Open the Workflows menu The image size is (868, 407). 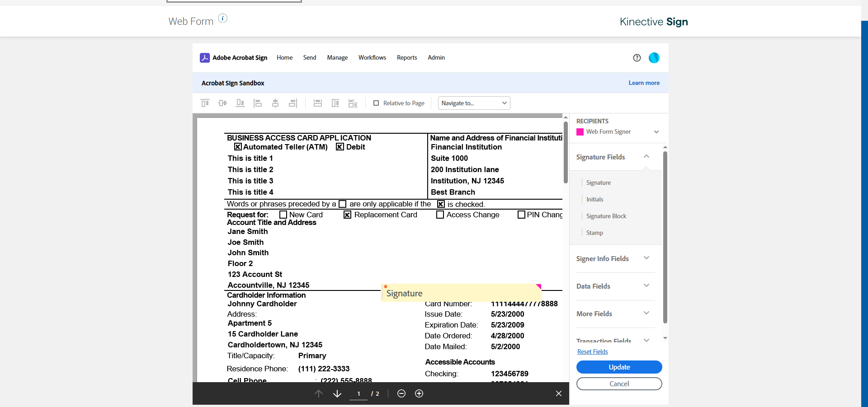(x=372, y=57)
